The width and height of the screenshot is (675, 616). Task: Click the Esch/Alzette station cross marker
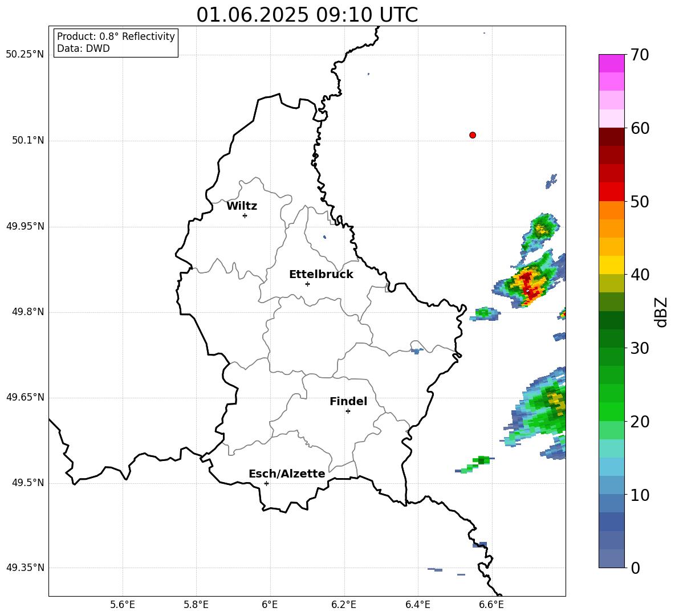click(x=266, y=483)
